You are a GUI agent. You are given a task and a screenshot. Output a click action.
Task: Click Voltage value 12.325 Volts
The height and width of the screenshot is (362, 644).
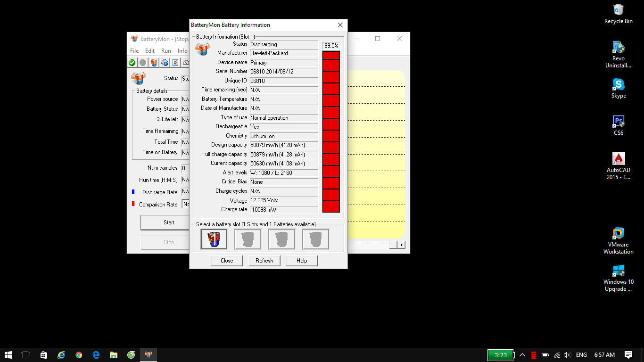(284, 200)
